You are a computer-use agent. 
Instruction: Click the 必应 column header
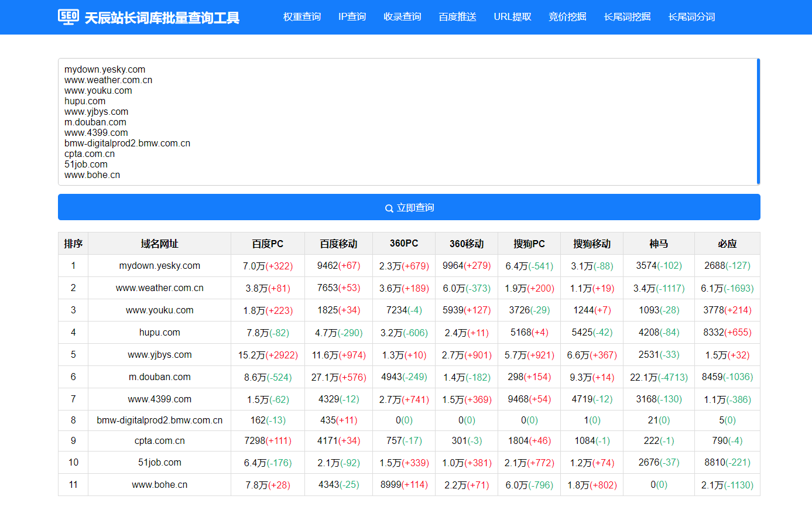727,244
